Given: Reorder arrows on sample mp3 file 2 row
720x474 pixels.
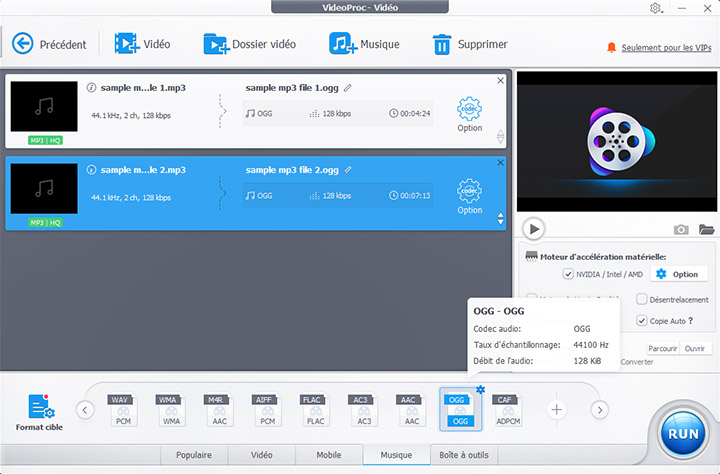Looking at the screenshot, I should tap(501, 219).
